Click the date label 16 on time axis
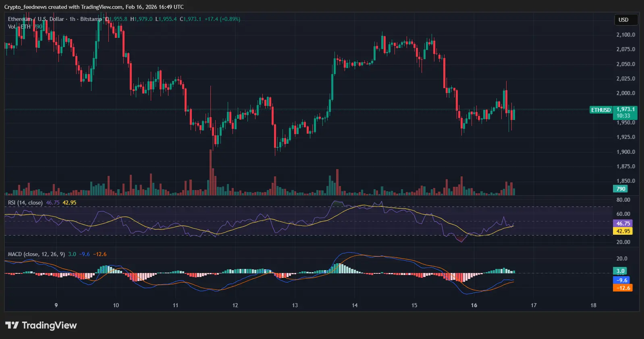This screenshot has width=644, height=339. (x=474, y=305)
